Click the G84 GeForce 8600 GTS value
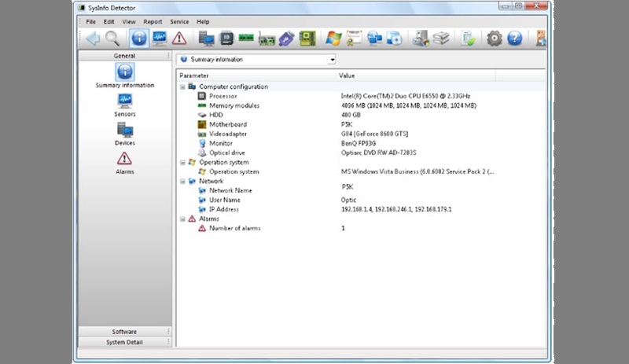 coord(375,134)
